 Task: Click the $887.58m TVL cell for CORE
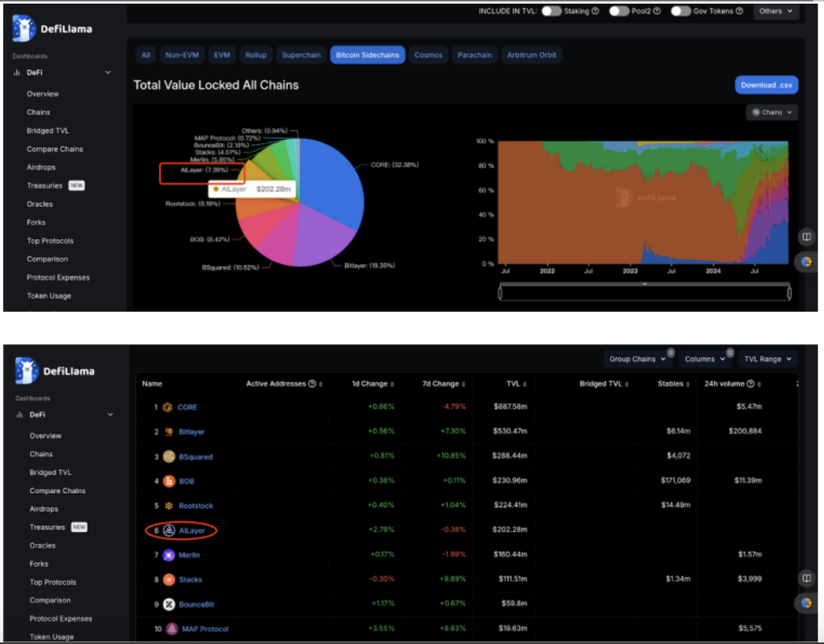pos(510,407)
